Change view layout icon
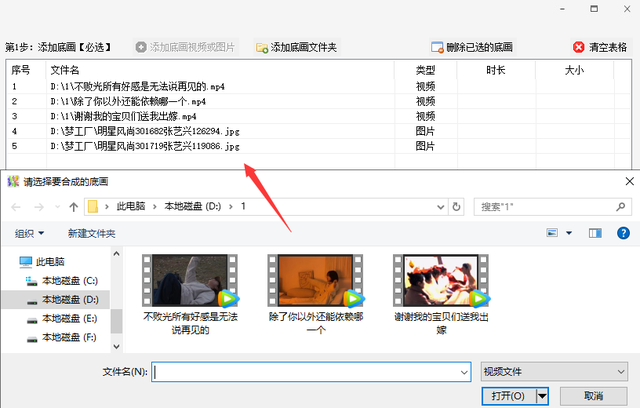Image resolution: width=640 pixels, height=408 pixels. click(x=552, y=233)
